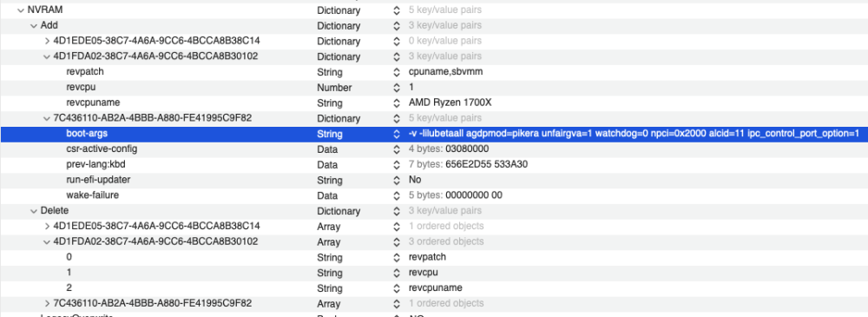This screenshot has width=868, height=317.
Task: Open type arrows for boot-args row
Action: (x=397, y=134)
